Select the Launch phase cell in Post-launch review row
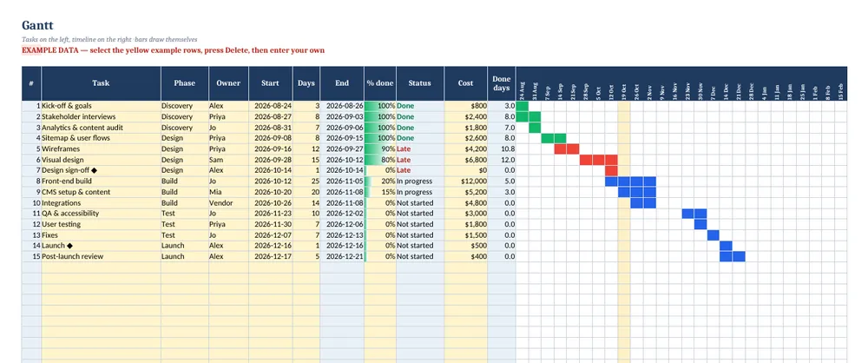Image resolution: width=868 pixels, height=363 pixels. click(184, 256)
